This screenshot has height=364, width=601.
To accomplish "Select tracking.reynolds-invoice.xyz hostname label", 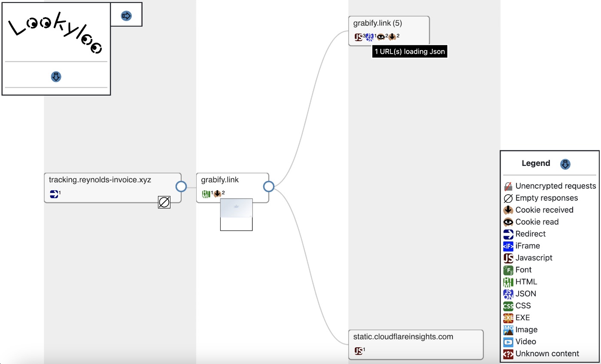I will pos(100,180).
